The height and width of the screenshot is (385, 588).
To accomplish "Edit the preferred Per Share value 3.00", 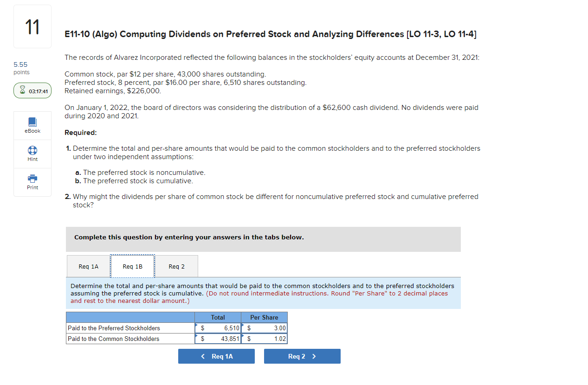I will click(264, 328).
